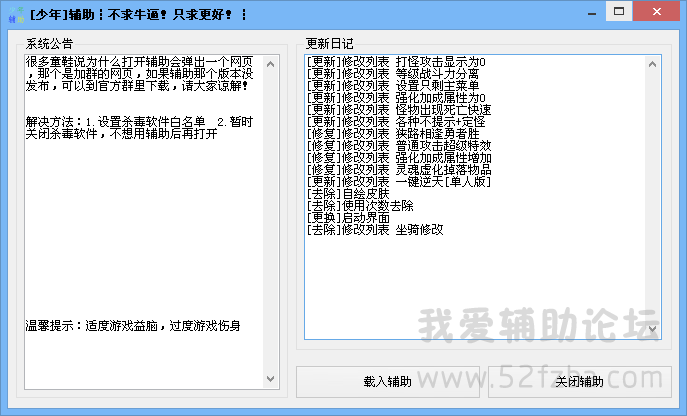The width and height of the screenshot is (687, 416).
Task: Click up arrow of 系统公告 scrollbar
Action: tap(271, 64)
